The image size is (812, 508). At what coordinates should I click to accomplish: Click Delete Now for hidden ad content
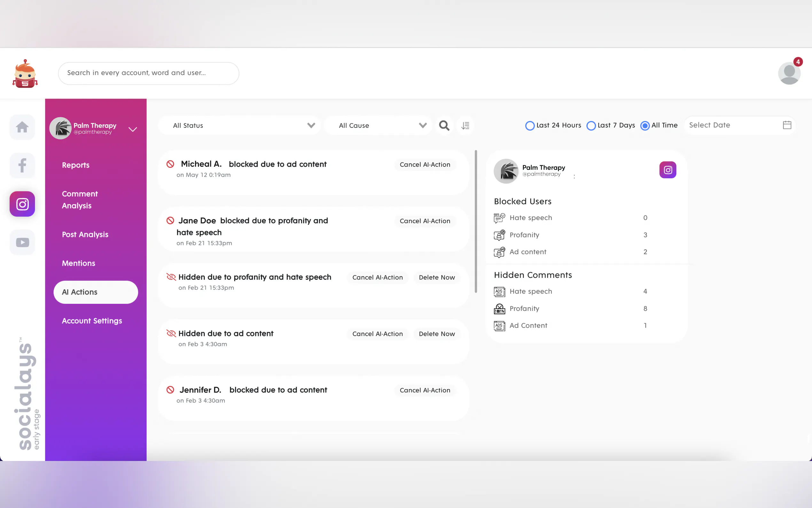[x=436, y=334]
